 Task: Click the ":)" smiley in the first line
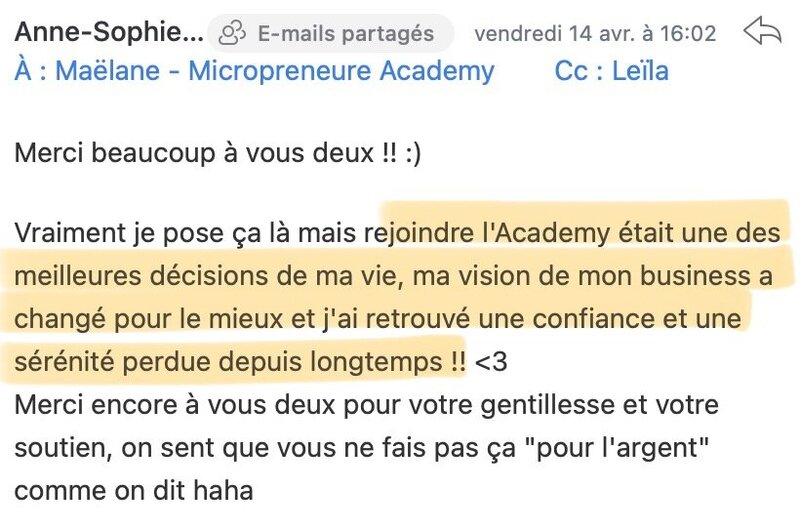pos(413,154)
